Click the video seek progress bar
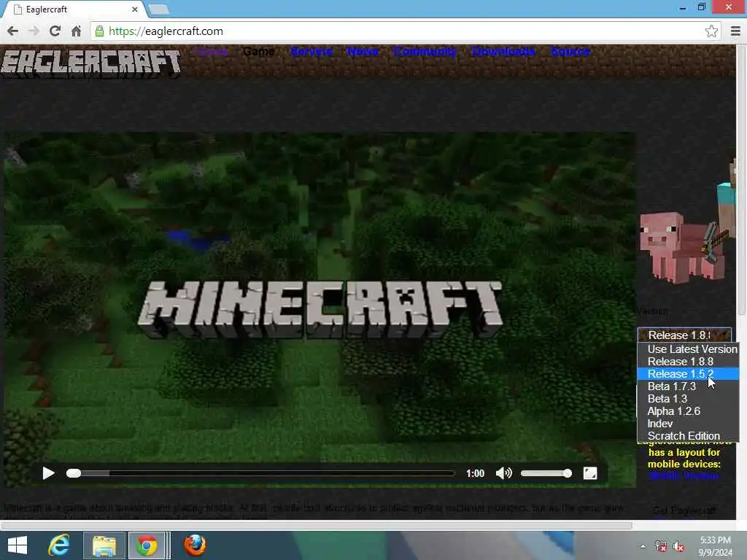 tap(260, 473)
